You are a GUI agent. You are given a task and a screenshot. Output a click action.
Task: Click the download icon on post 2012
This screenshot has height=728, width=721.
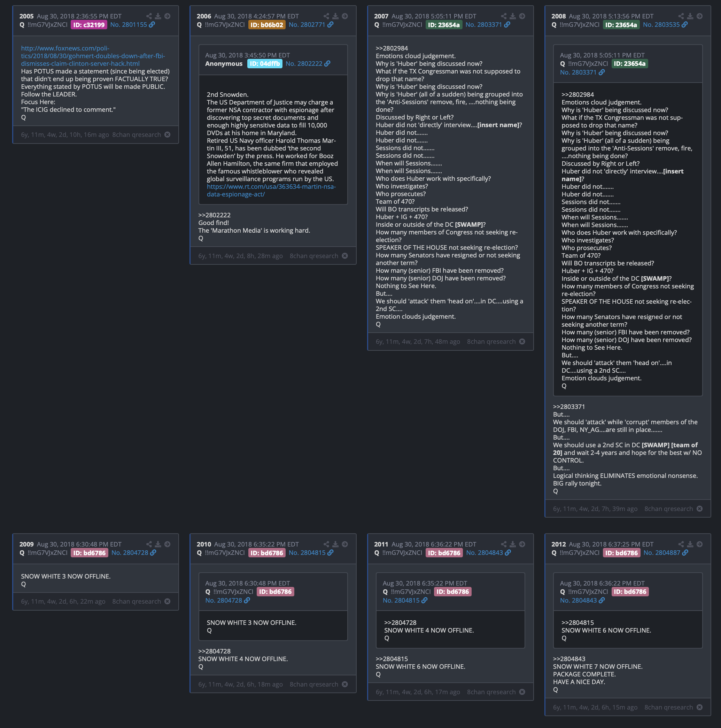coord(690,544)
